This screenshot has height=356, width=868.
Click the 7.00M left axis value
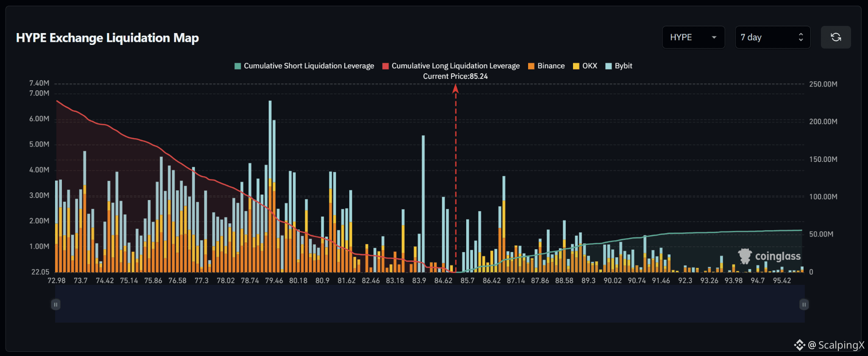[39, 93]
